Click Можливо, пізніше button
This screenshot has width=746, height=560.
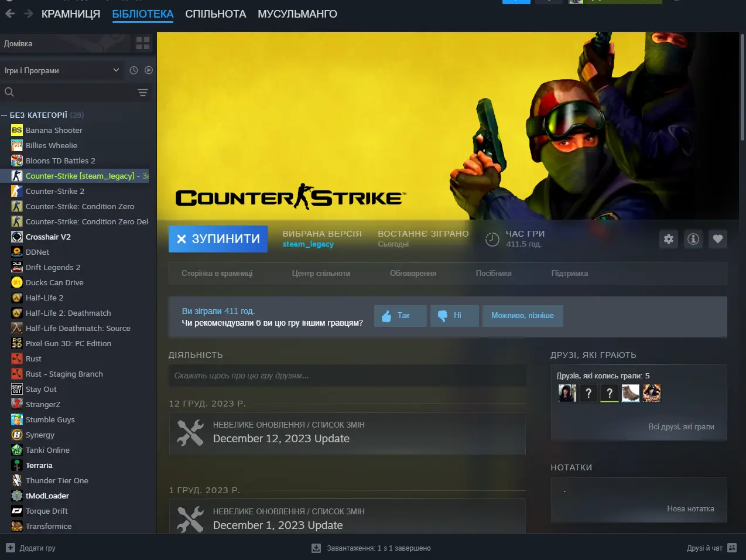[x=523, y=316]
